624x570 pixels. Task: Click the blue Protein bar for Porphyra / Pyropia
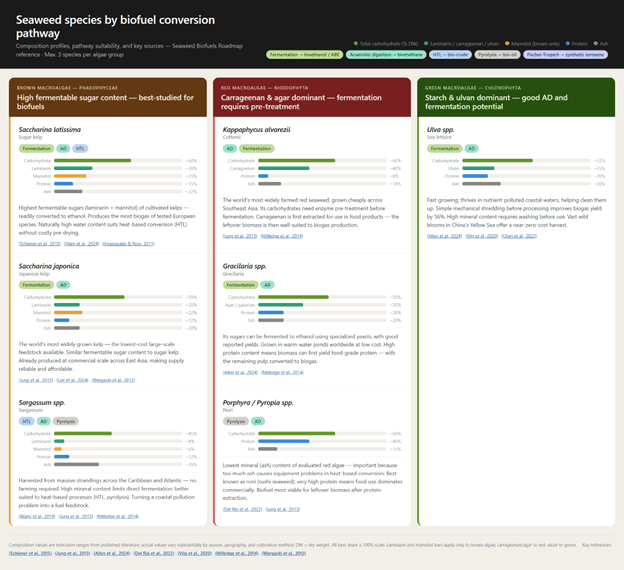coord(284,441)
